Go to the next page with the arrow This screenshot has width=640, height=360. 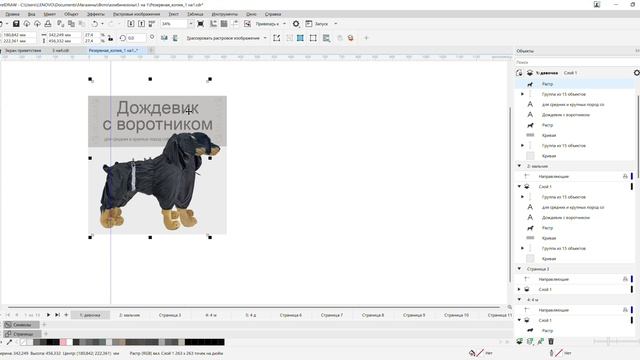click(x=48, y=315)
